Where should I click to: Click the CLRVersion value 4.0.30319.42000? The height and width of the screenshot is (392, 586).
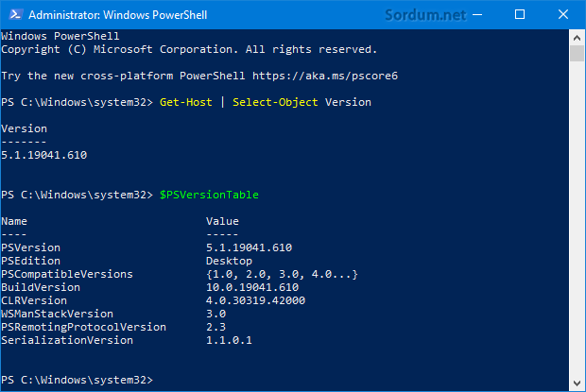[x=255, y=300]
